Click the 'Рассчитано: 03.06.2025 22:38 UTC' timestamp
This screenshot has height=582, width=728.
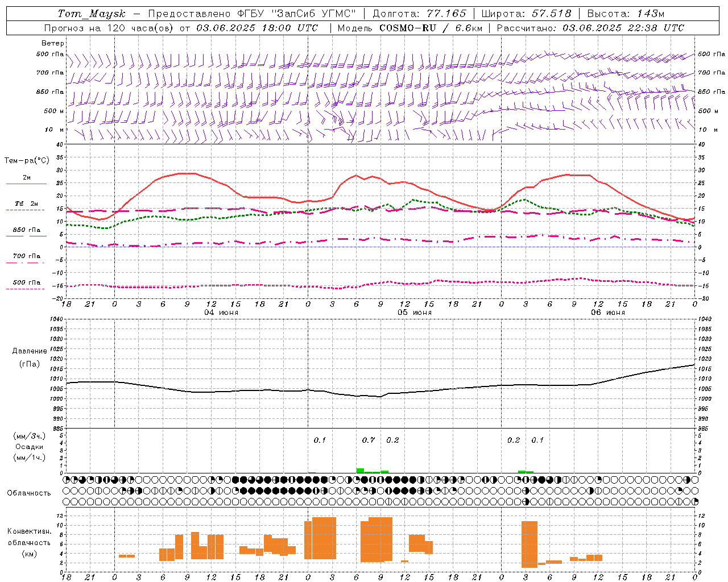(x=590, y=28)
